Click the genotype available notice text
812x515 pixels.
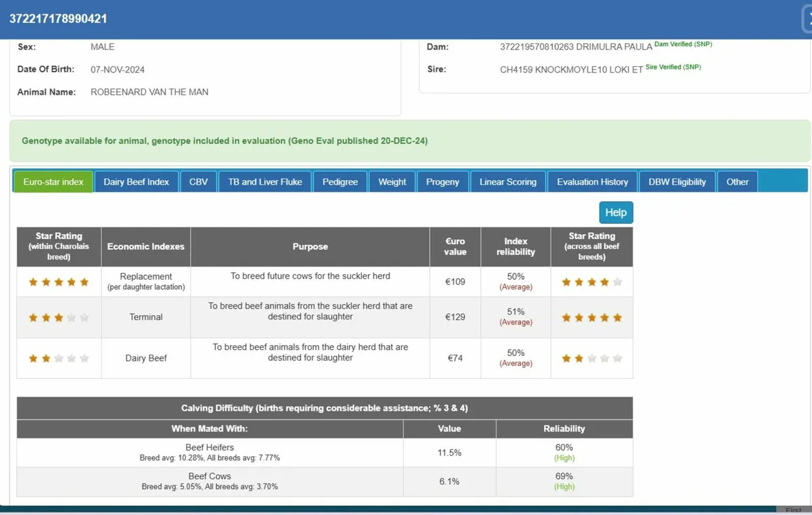(x=225, y=141)
